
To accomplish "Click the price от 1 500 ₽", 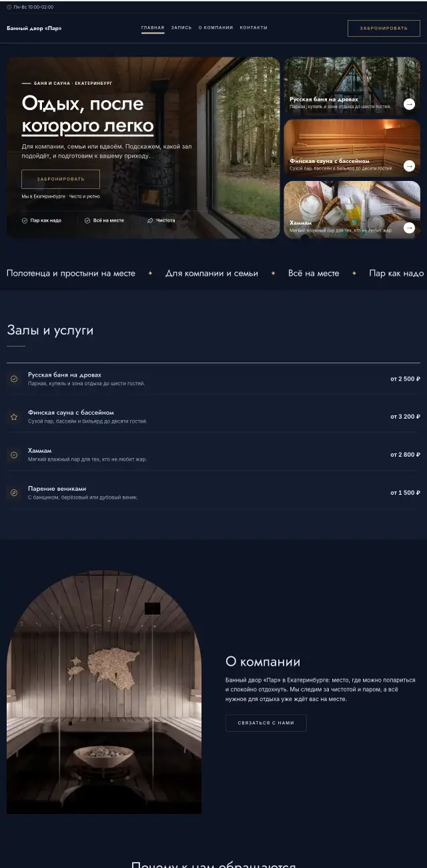I will [406, 493].
